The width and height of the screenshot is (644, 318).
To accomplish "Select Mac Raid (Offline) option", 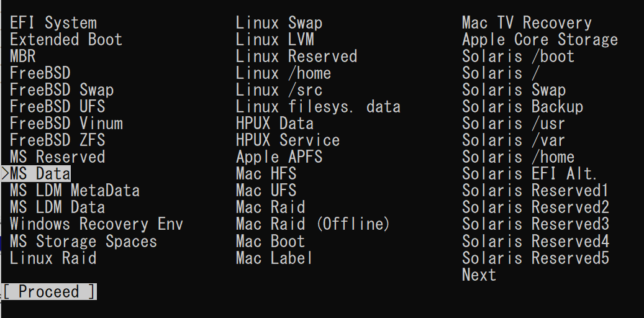I will 312,224.
